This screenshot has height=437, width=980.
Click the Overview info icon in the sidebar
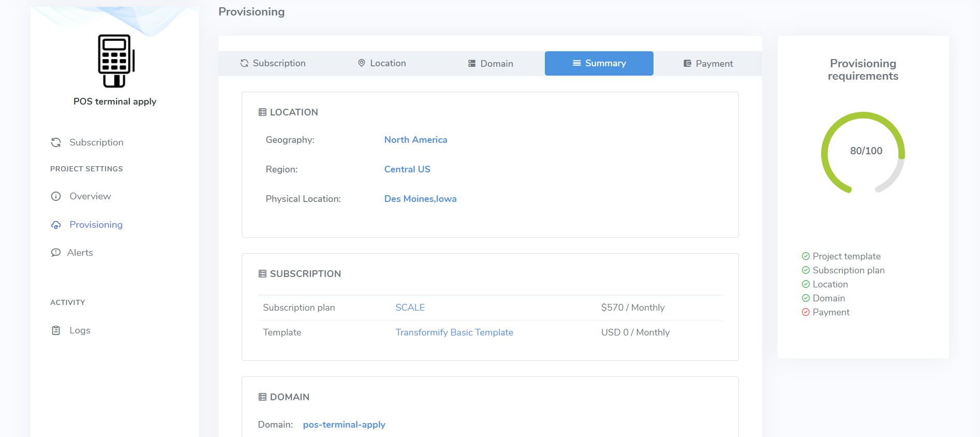tap(56, 196)
